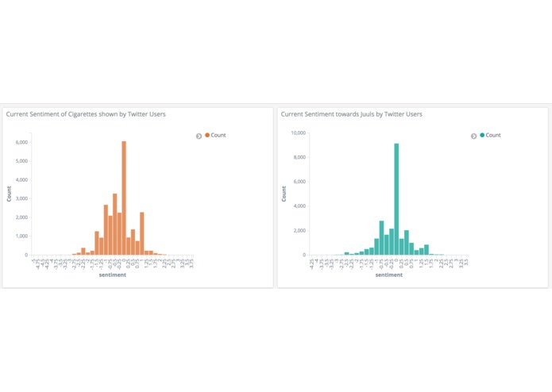Click 'sentiment' x-axis label under Cigarettes chart

pos(112,275)
